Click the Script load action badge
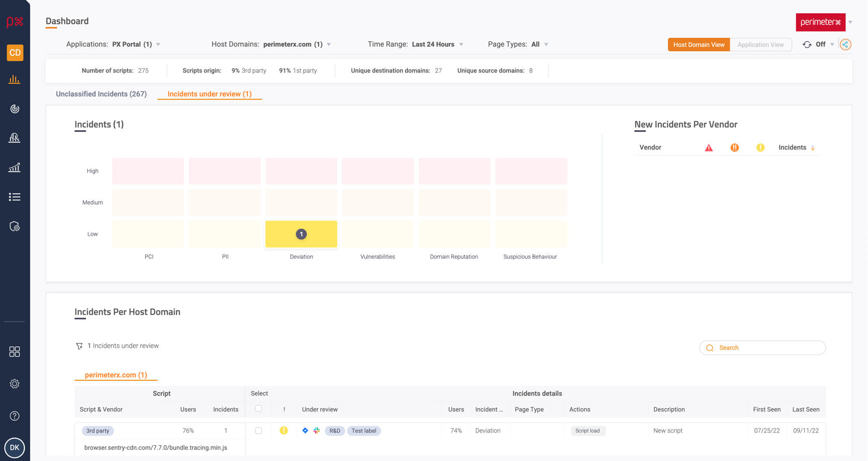This screenshot has height=461, width=868. (x=588, y=431)
